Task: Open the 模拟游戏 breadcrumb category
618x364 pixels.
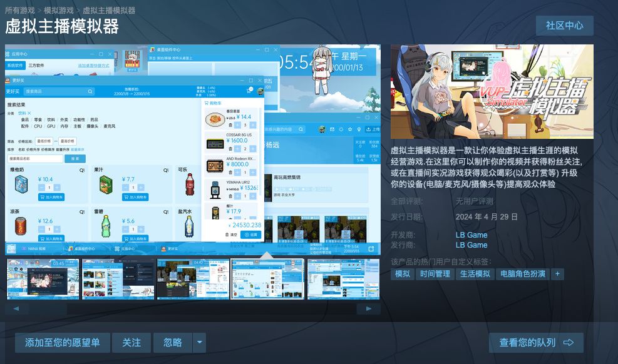Action: pyautogui.click(x=59, y=10)
